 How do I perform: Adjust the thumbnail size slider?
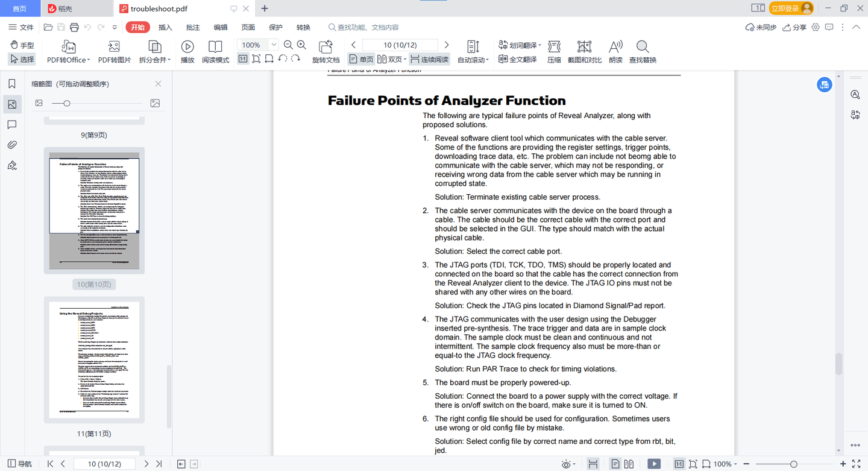67,103
